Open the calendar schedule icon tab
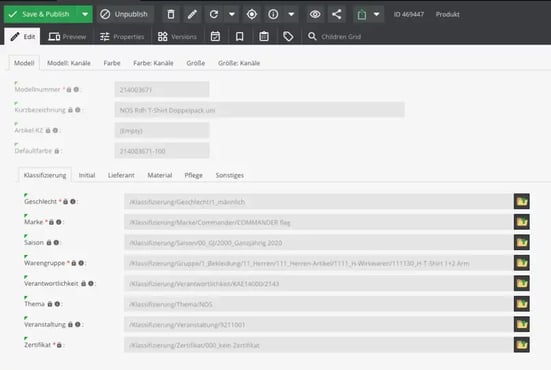 (215, 37)
